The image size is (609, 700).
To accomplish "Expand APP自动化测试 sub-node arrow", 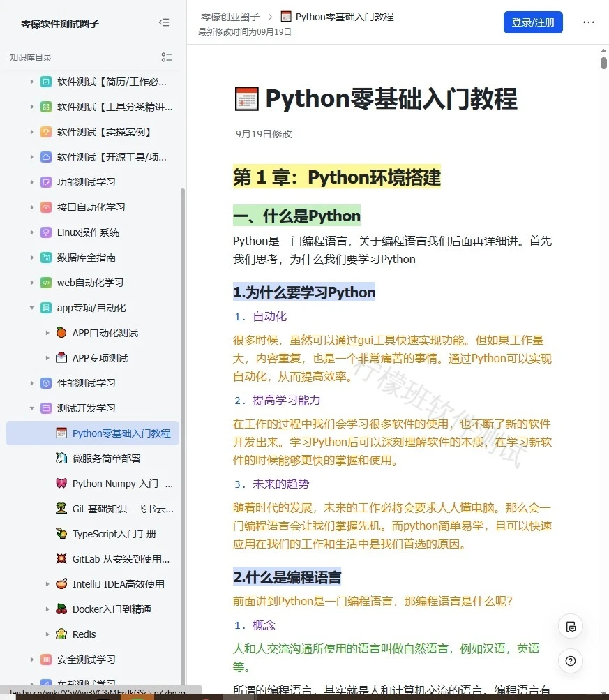I will point(47,333).
